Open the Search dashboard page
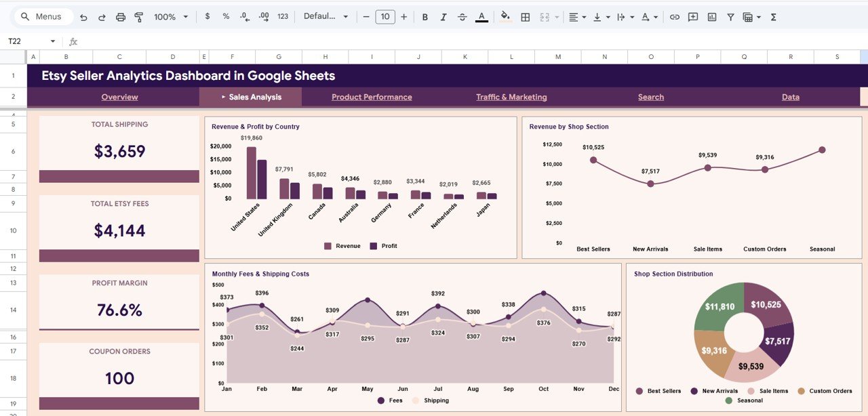The width and height of the screenshot is (868, 416). coord(650,97)
